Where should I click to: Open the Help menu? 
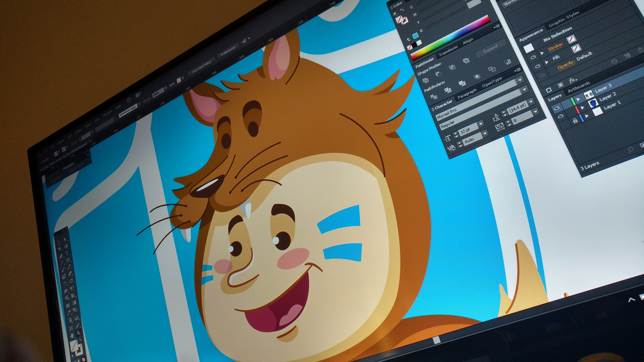coord(118,107)
